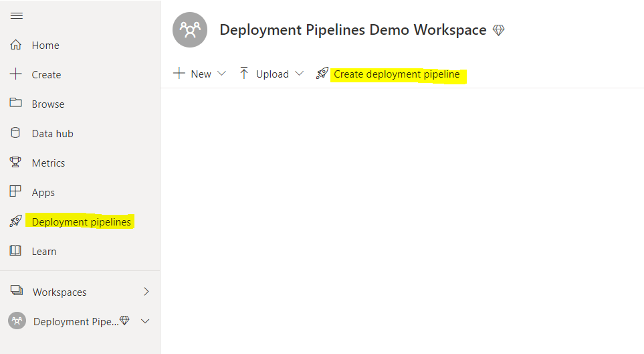Open Deployment pipelines from the sidebar

[x=81, y=222]
